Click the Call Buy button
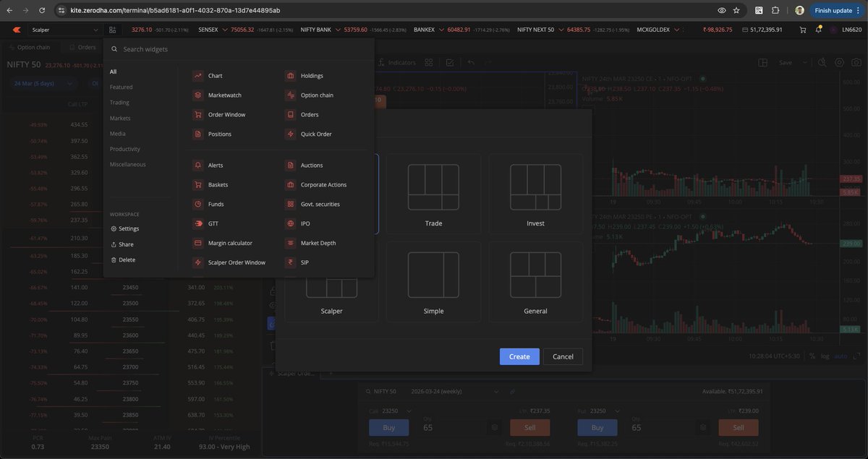The image size is (868, 459). coord(389,428)
